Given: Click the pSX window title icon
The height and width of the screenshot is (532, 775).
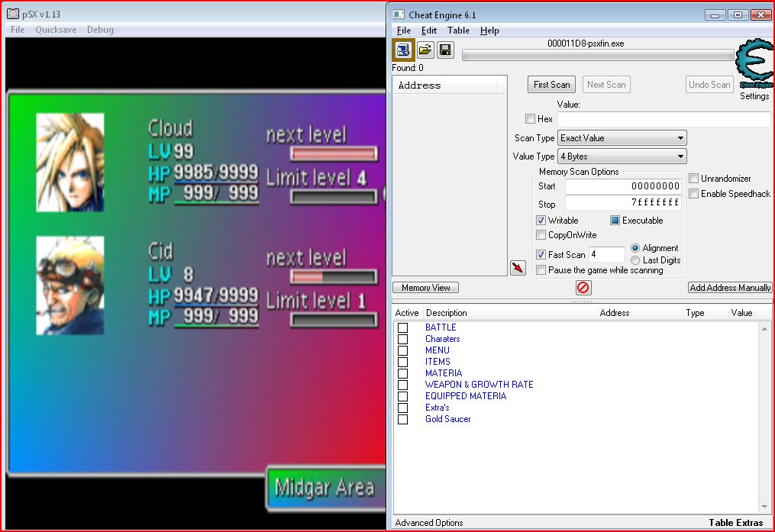Looking at the screenshot, I should tap(13, 15).
